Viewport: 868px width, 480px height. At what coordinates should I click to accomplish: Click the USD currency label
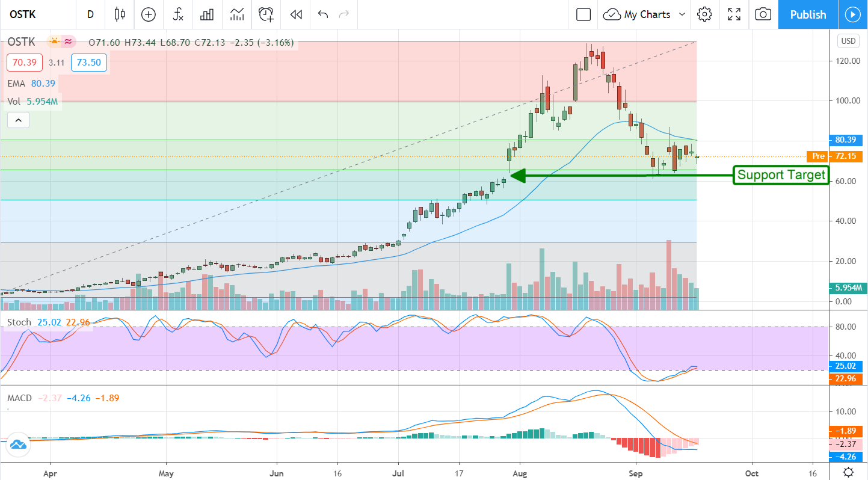848,41
